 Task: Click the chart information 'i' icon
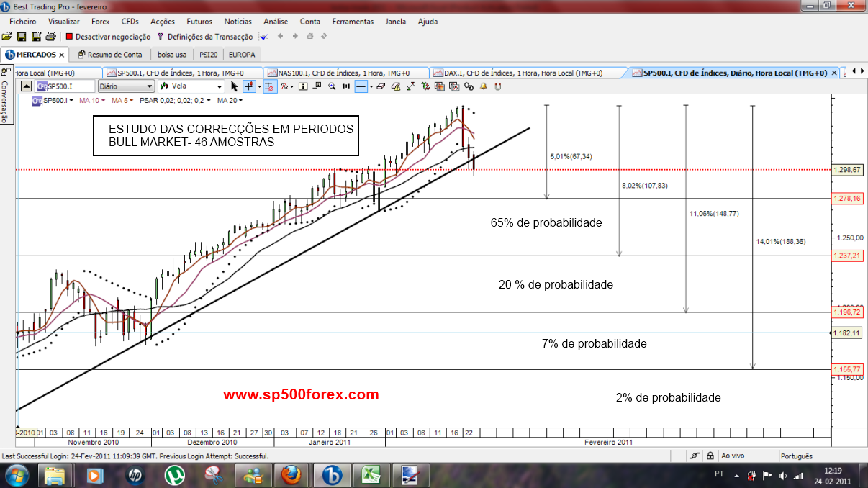(x=303, y=86)
